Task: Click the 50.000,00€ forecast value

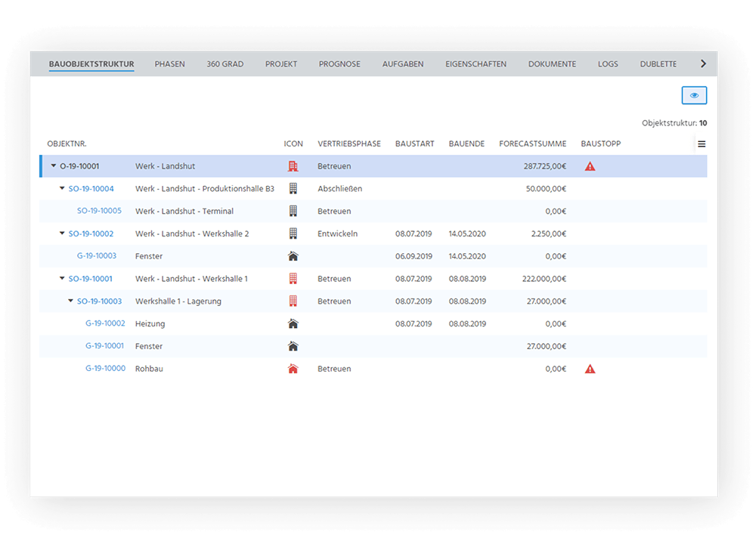Action: point(547,189)
